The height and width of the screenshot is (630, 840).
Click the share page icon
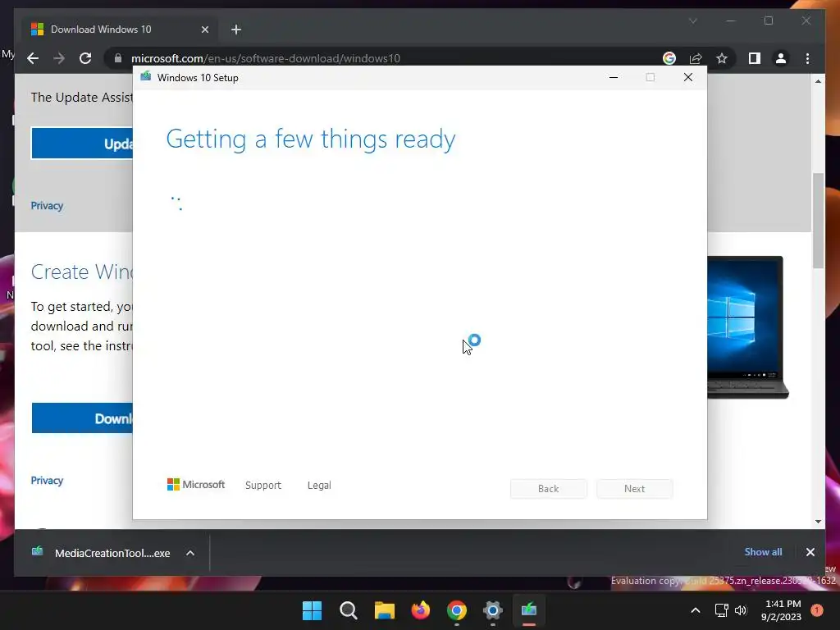point(696,58)
